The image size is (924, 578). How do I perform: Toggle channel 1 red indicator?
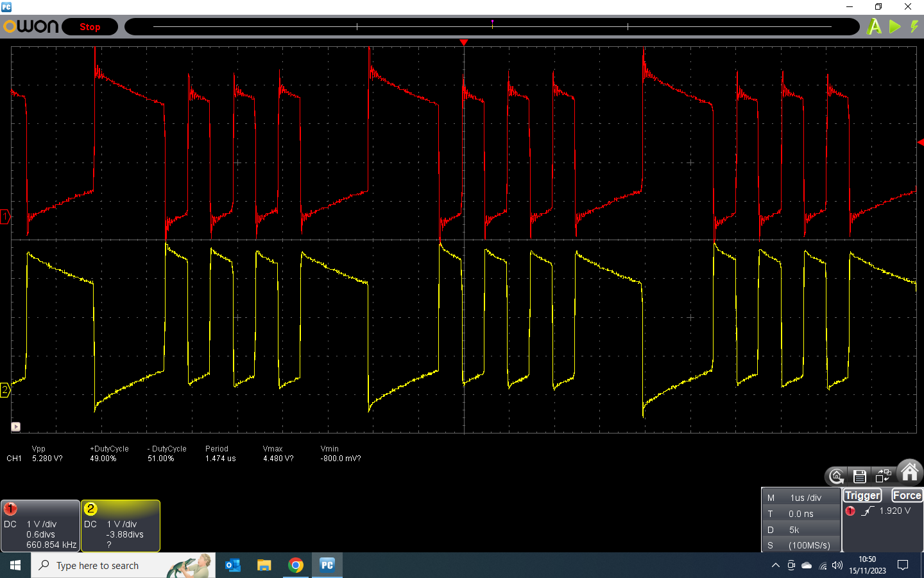[10, 509]
